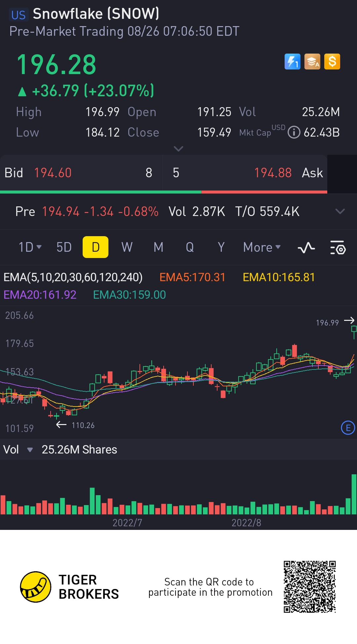This screenshot has width=357, height=644.
Task: Tap the Vol value 25.26M in the quote stats
Action: [x=321, y=112]
